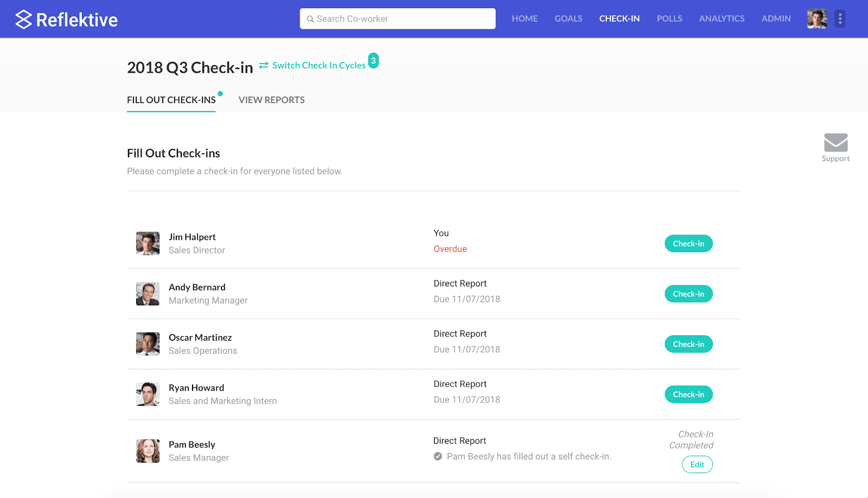Go to the Goals menu
Screen dimensions: 868x498
(568, 19)
